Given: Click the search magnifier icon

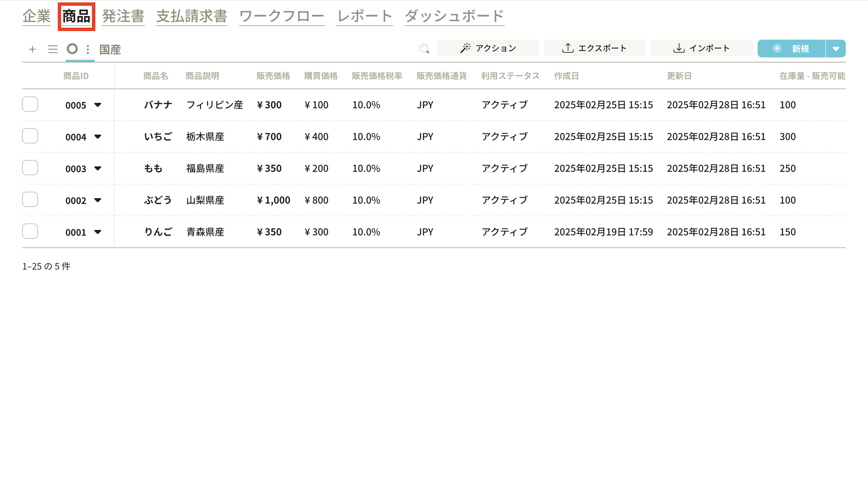Looking at the screenshot, I should [424, 49].
